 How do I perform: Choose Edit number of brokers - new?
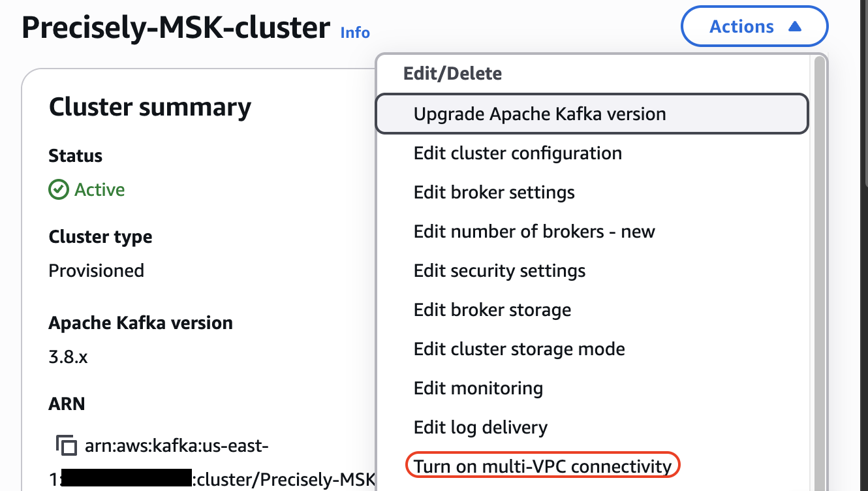click(x=592, y=232)
